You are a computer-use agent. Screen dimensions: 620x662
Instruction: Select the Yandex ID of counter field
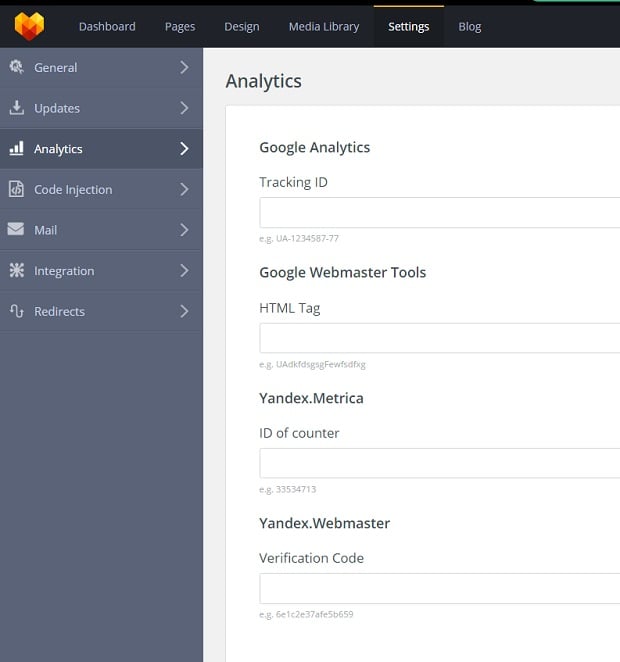pyautogui.click(x=439, y=463)
